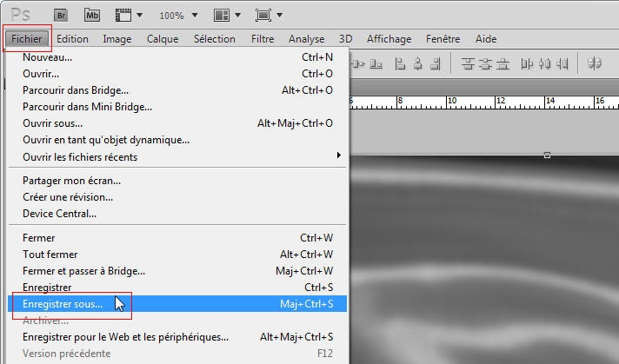Distribute layers by vertical centers

click(x=485, y=63)
